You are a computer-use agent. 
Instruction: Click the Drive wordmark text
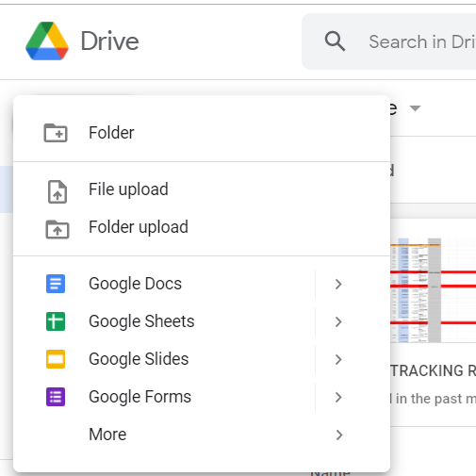tap(109, 41)
